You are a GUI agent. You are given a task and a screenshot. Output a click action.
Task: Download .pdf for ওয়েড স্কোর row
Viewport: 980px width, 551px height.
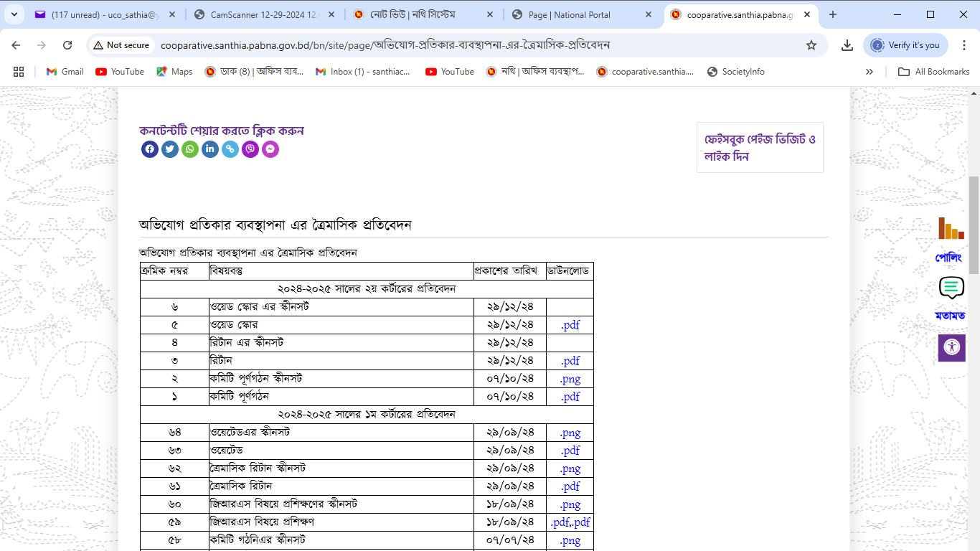pyautogui.click(x=570, y=325)
